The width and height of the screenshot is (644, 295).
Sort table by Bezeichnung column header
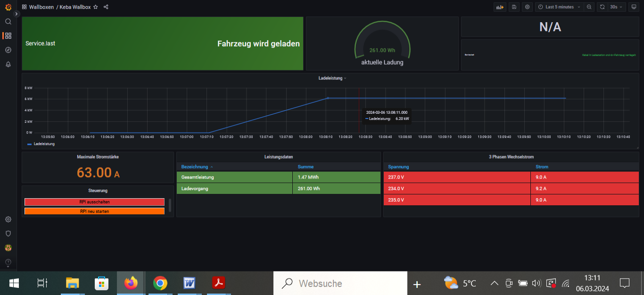tap(194, 167)
